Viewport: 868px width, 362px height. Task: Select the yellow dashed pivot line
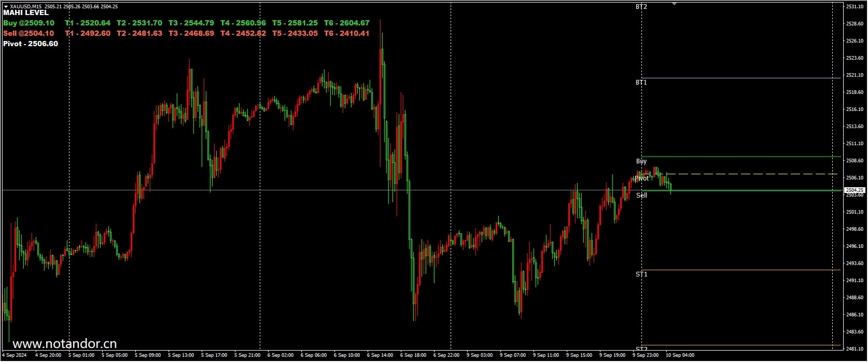[x=752, y=174]
